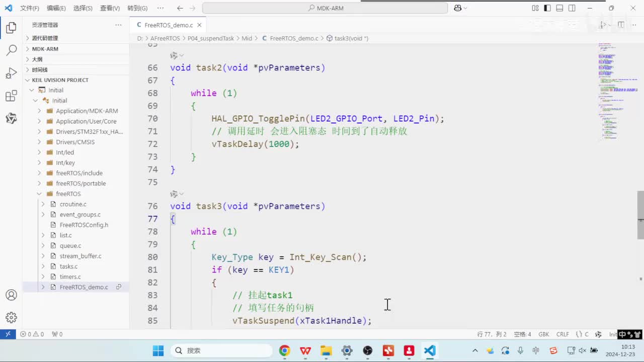The image size is (644, 362).
Task: Click the MDK-ARM command center search box
Action: tap(325, 8)
